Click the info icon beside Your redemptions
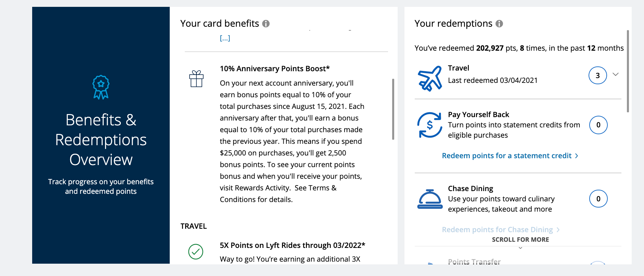The width and height of the screenshot is (644, 276). (499, 24)
